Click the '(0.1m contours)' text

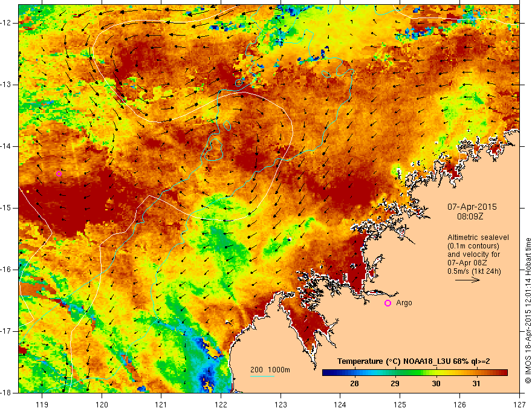pos(473,246)
